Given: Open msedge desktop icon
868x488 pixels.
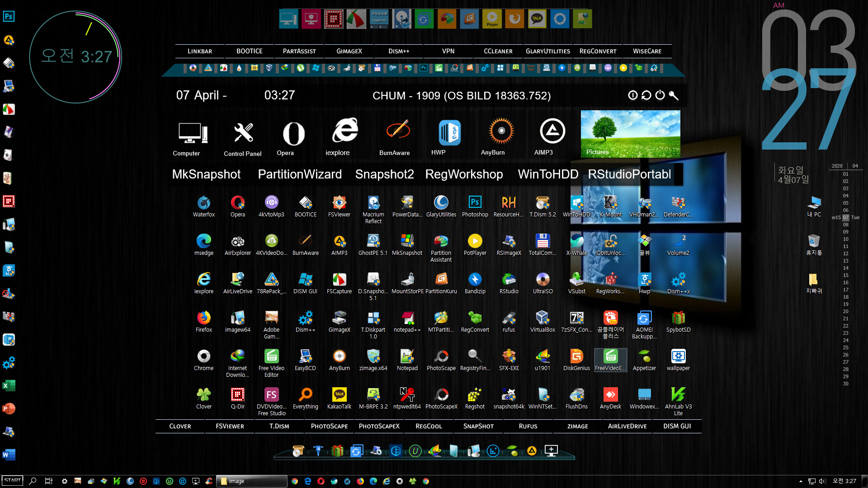Looking at the screenshot, I should click(204, 245).
